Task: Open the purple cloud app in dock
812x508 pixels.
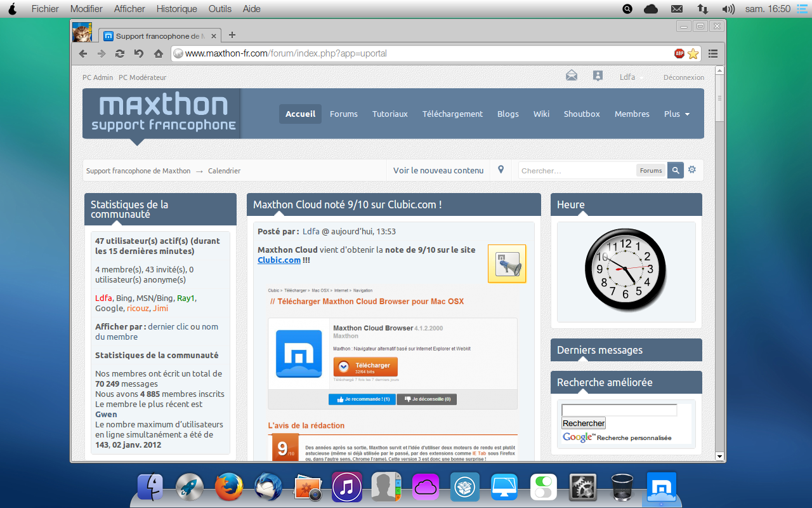Action: (426, 488)
